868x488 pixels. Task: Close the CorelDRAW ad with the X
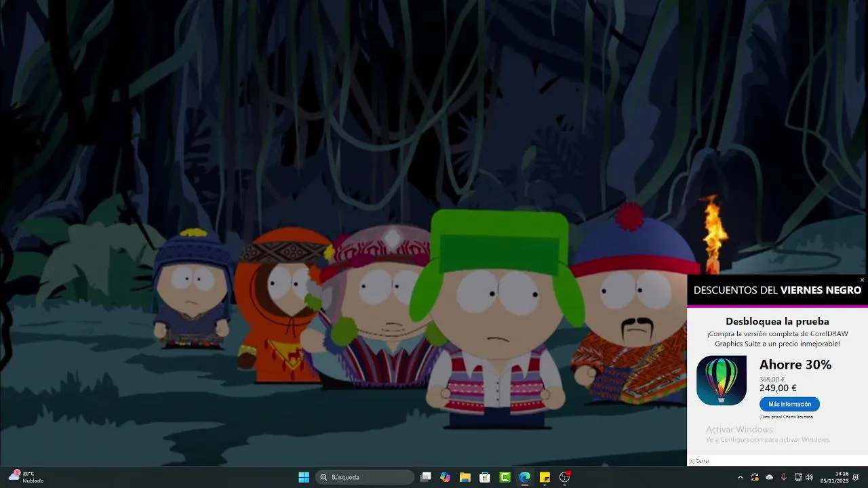tap(862, 280)
